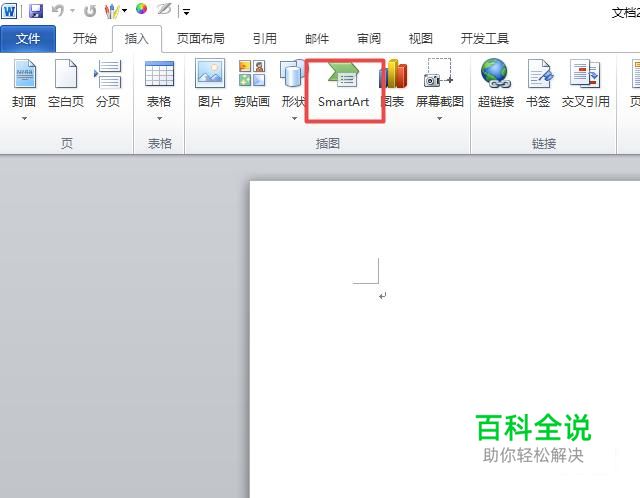Expand the 屏幕截图 dropdown arrow
640x498 pixels.
440,118
